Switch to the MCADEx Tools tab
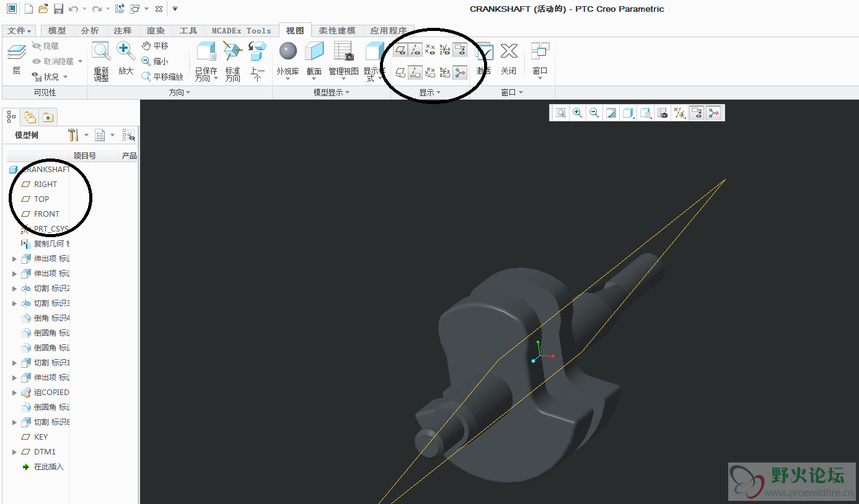Screen dimensions: 859x504 (241, 30)
